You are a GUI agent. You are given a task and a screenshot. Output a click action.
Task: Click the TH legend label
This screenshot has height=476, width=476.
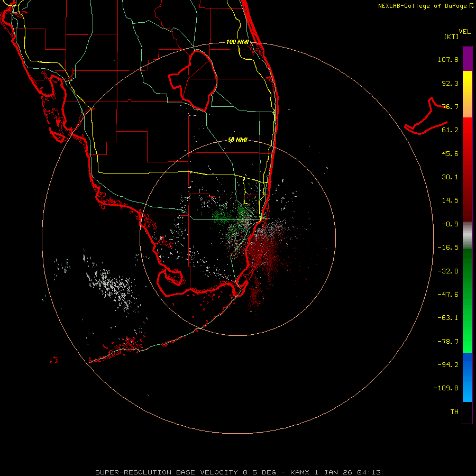click(454, 412)
